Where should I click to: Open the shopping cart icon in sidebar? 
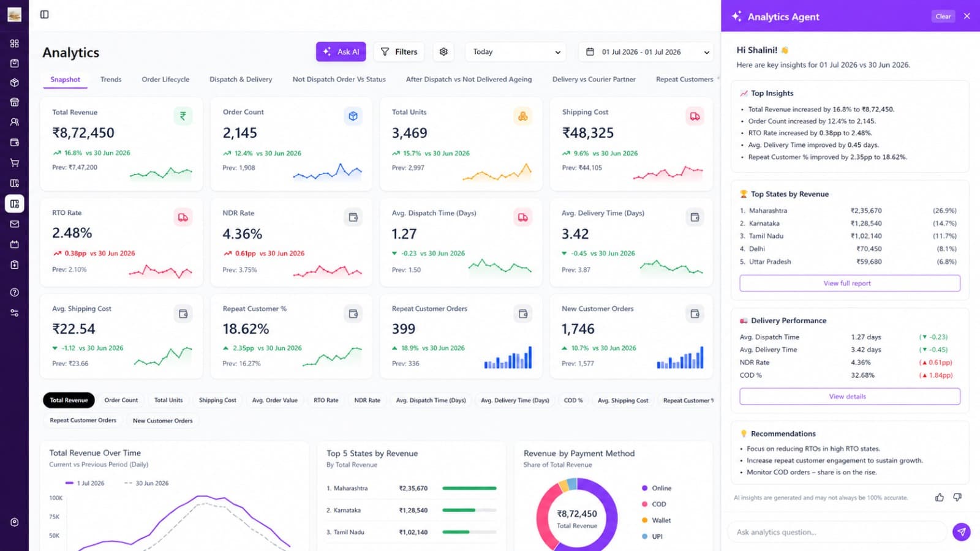click(15, 163)
